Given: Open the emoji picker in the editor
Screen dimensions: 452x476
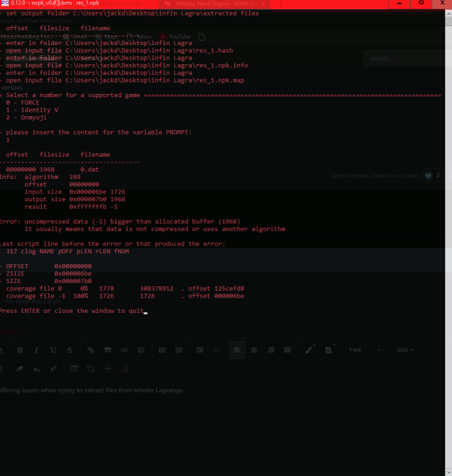Looking at the screenshot, I should 141,350.
